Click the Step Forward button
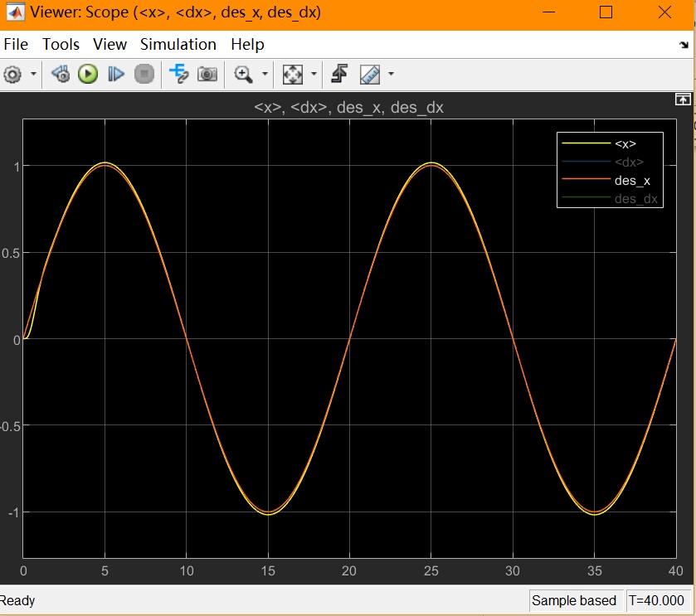 coord(116,74)
